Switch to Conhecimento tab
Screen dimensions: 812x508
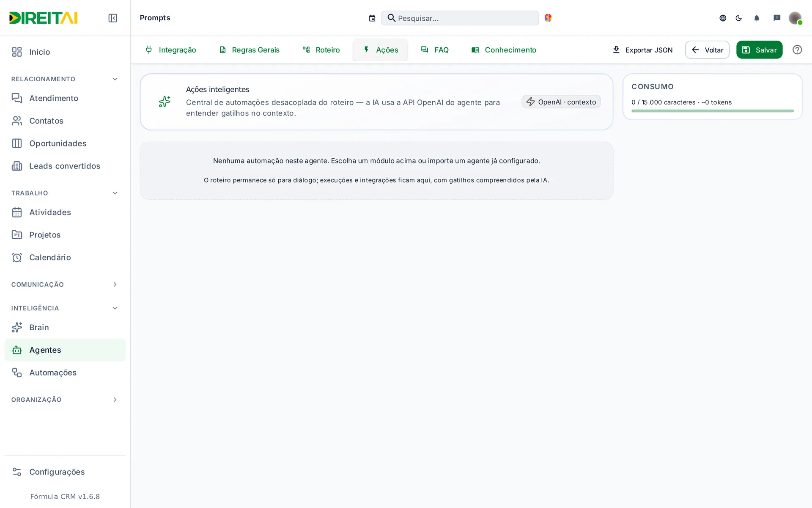click(504, 50)
